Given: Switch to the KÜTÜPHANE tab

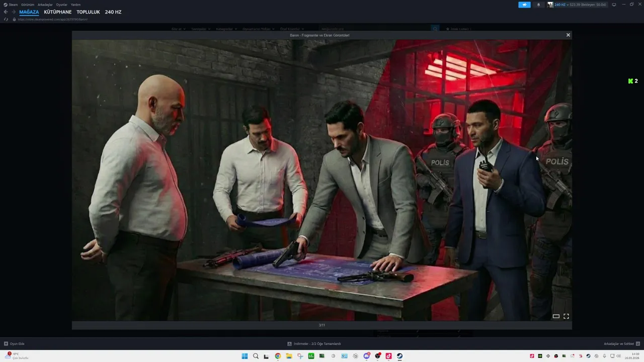Looking at the screenshot, I should click(58, 12).
